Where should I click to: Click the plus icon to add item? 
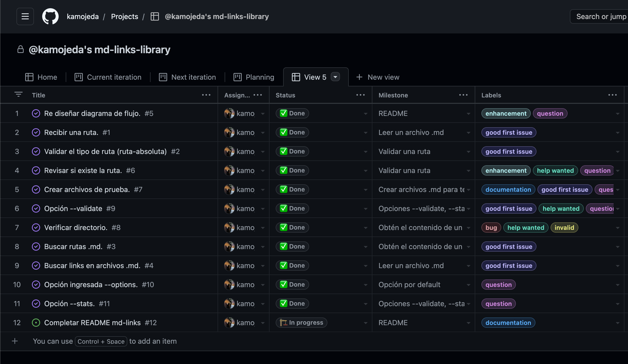click(15, 341)
